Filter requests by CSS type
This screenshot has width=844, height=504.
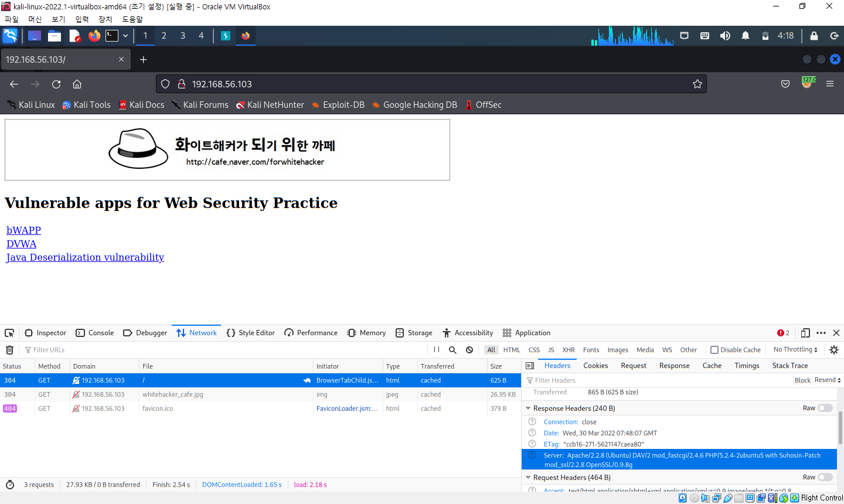click(534, 350)
